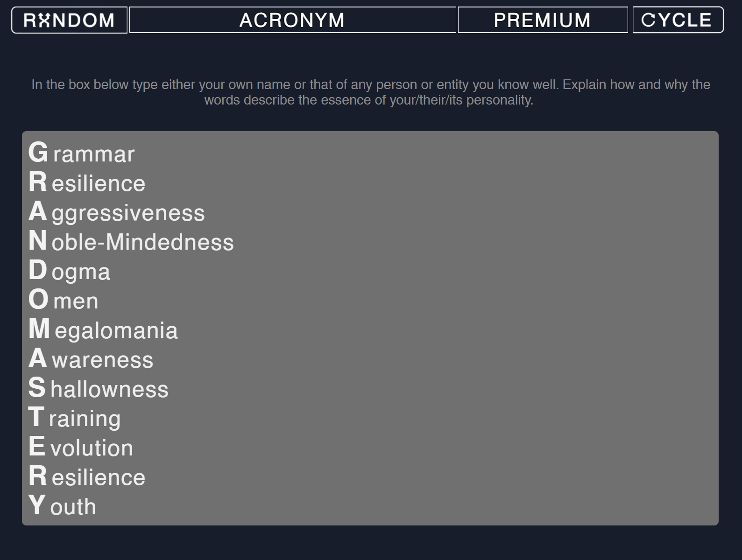The width and height of the screenshot is (742, 560).
Task: Click the empty gray results area
Action: 467,327
